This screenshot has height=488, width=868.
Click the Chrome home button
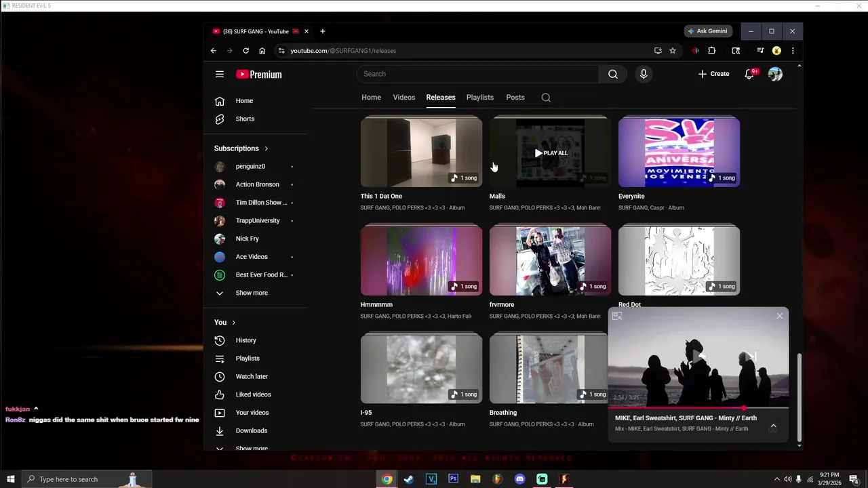point(262,51)
